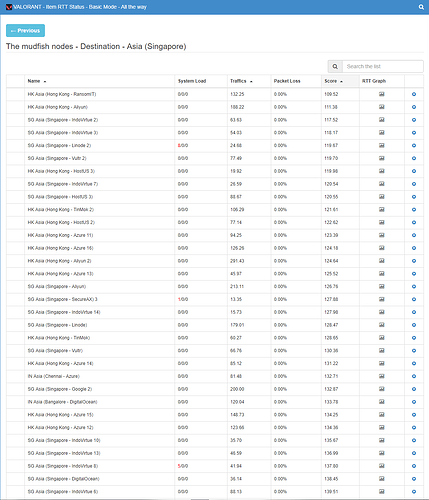Open RTT graph icon for Singapore - Linode 2
429x500 pixels.
pyautogui.click(x=382, y=145)
